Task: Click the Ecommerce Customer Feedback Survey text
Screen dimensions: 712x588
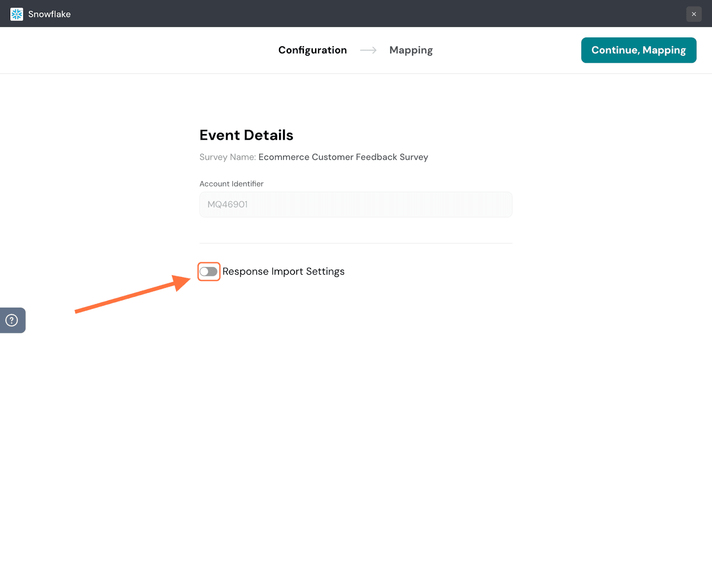Action: [343, 157]
